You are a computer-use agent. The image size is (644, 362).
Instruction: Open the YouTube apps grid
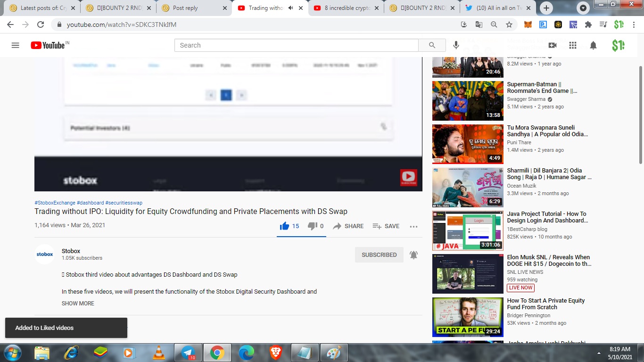coord(573,45)
